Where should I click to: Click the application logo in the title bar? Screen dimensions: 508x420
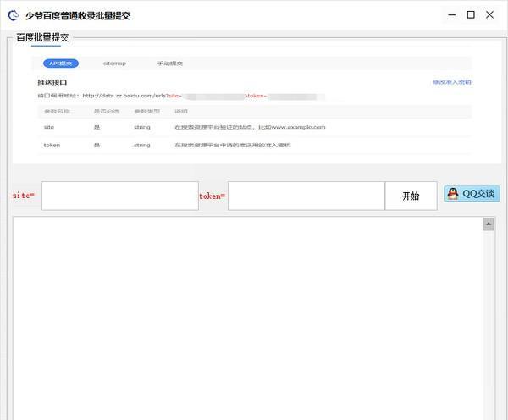click(x=14, y=15)
